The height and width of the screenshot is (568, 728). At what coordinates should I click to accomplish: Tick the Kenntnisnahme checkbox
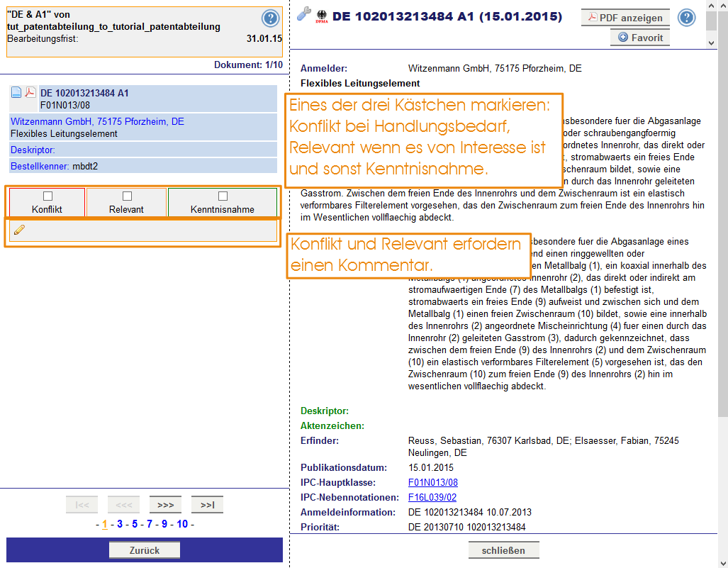click(223, 196)
